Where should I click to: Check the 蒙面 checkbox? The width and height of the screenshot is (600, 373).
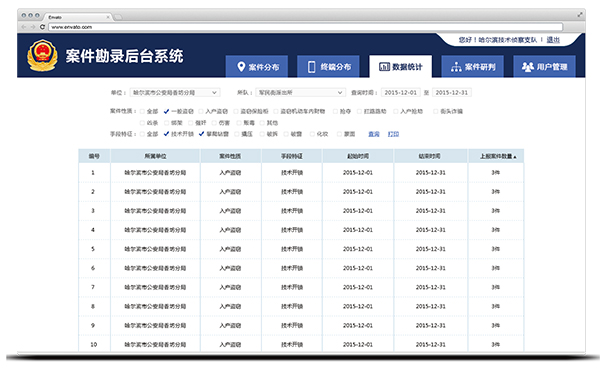click(x=339, y=134)
